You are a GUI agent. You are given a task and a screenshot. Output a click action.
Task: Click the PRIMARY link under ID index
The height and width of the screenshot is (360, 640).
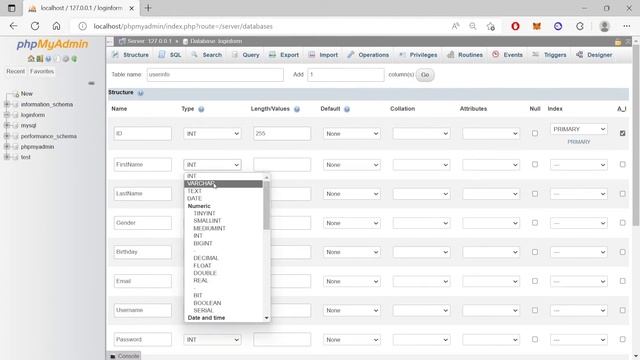[578, 142]
